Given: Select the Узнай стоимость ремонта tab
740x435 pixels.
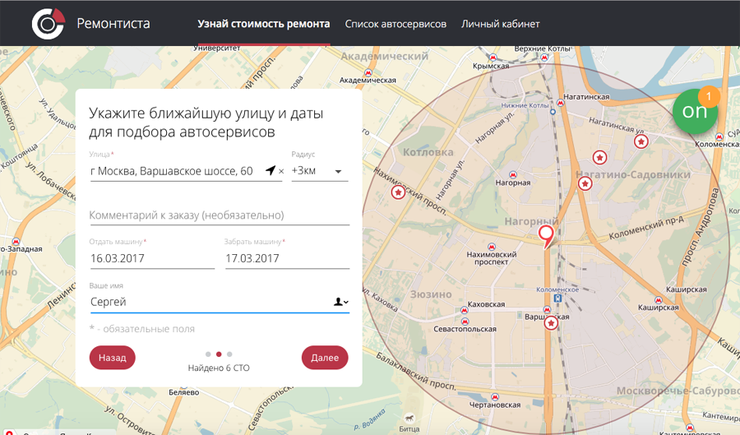Looking at the screenshot, I should pos(263,24).
